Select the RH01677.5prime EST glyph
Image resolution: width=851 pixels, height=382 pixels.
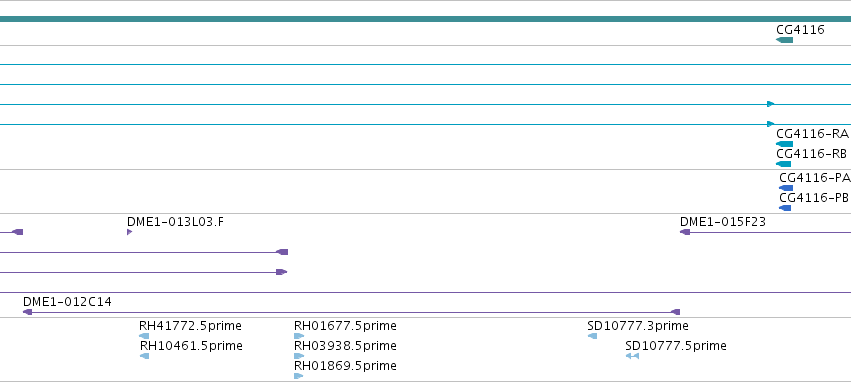(299, 336)
